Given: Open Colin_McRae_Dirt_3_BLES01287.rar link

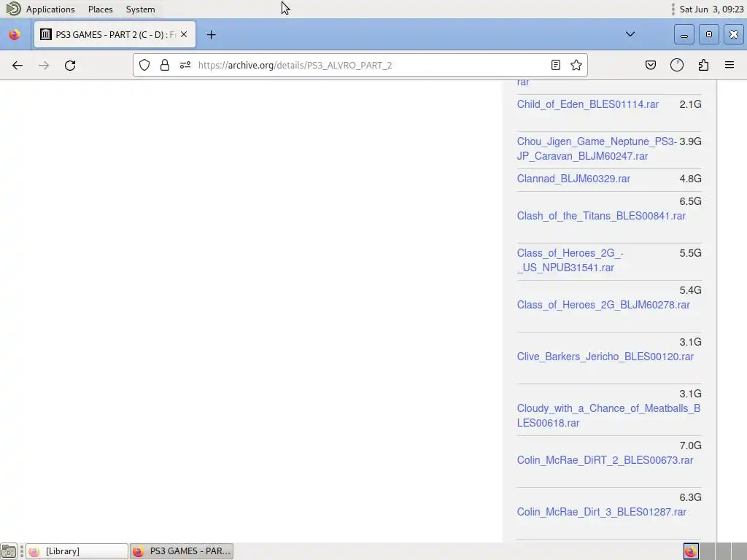Looking at the screenshot, I should tap(601, 512).
